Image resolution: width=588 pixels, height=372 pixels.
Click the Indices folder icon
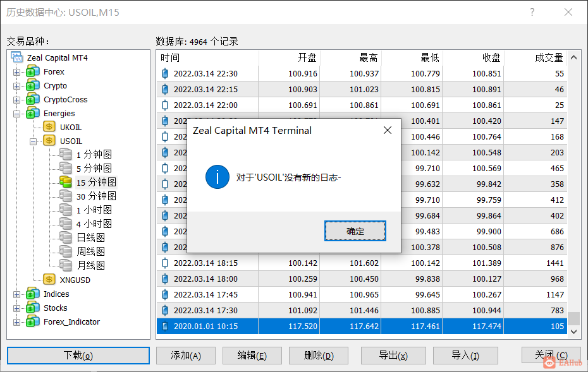(x=33, y=294)
